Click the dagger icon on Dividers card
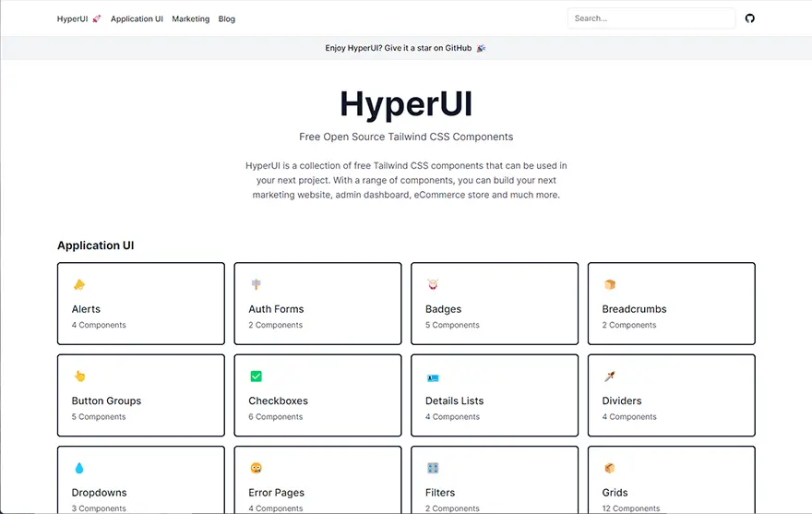 point(610,377)
